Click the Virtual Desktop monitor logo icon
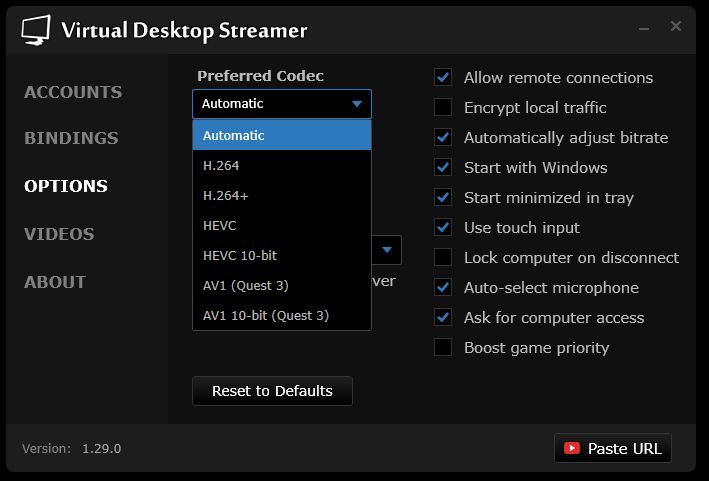This screenshot has height=481, width=709. [36, 30]
